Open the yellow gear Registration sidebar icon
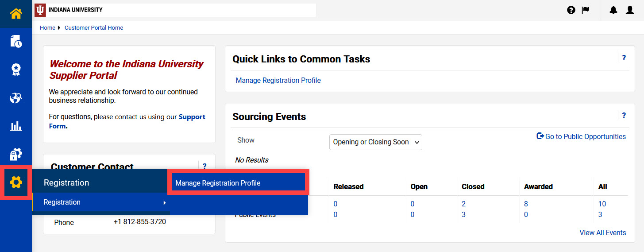Image resolution: width=644 pixels, height=252 pixels. (x=16, y=182)
